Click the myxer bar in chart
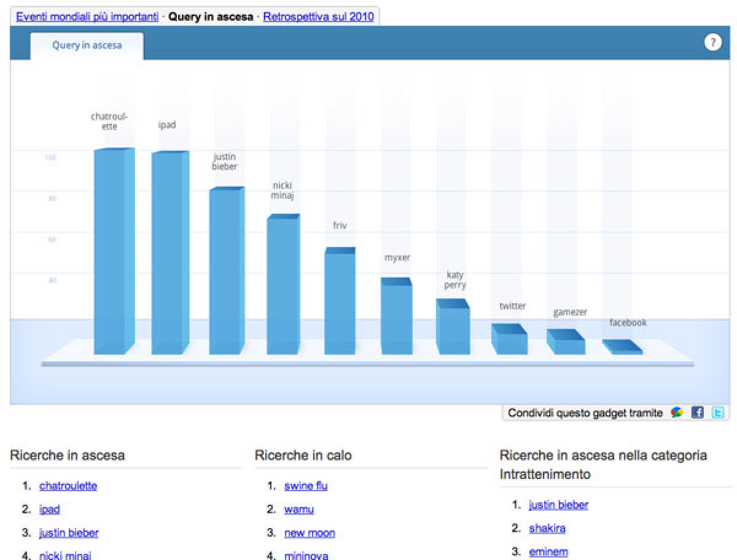This screenshot has width=737, height=560. click(x=396, y=316)
